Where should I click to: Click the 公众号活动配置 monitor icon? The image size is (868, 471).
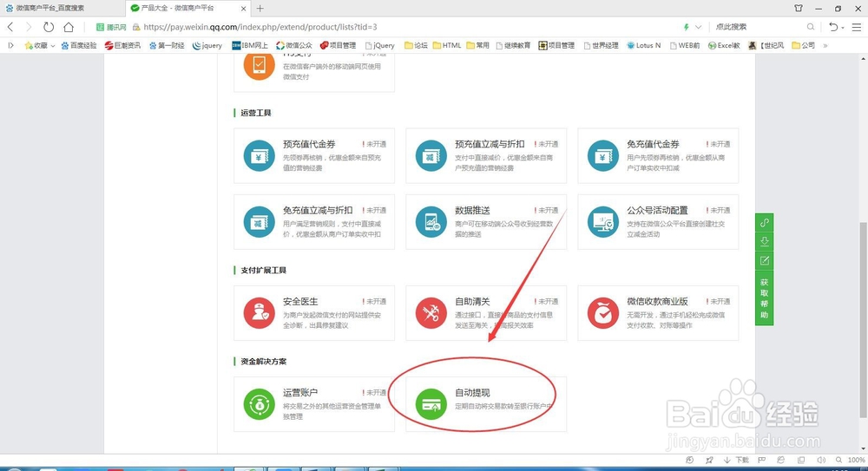coord(603,221)
